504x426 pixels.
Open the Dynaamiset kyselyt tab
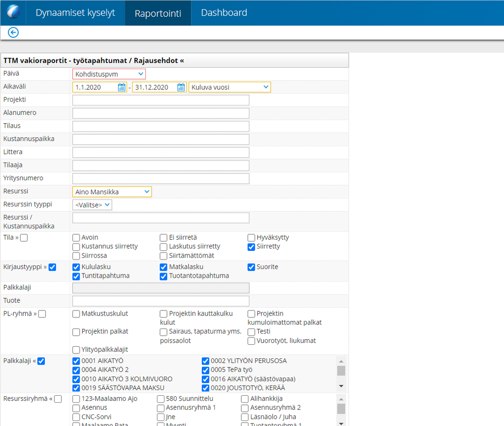point(75,13)
